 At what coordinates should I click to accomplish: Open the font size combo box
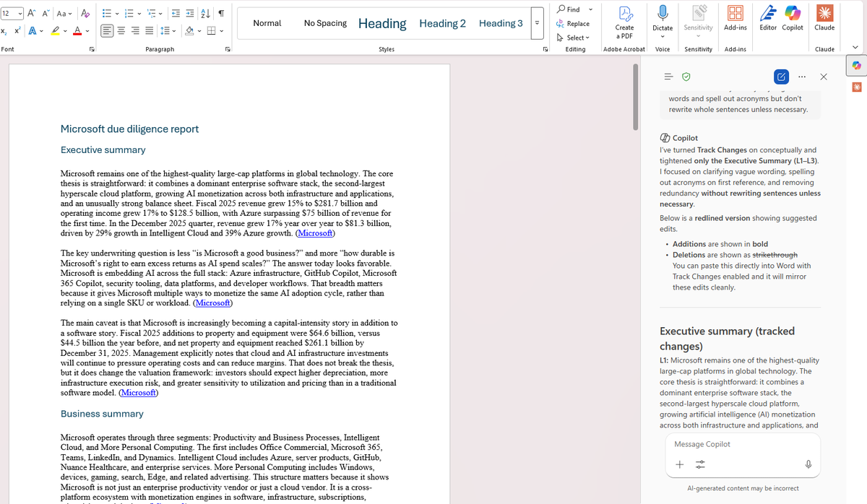point(11,14)
